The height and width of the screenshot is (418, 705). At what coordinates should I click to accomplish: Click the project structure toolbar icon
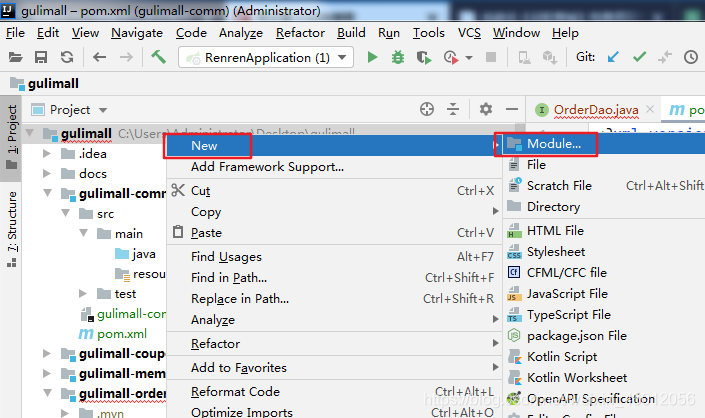click(x=549, y=58)
